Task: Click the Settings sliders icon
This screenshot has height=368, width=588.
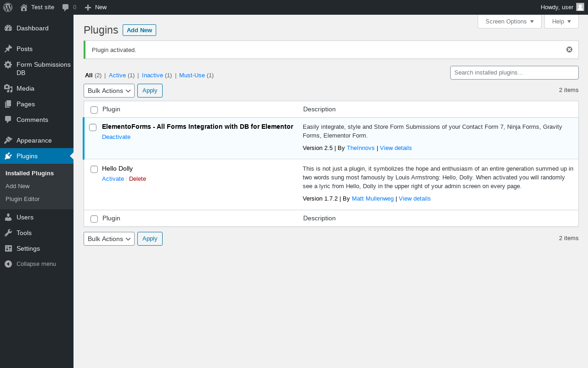Action: point(8,248)
